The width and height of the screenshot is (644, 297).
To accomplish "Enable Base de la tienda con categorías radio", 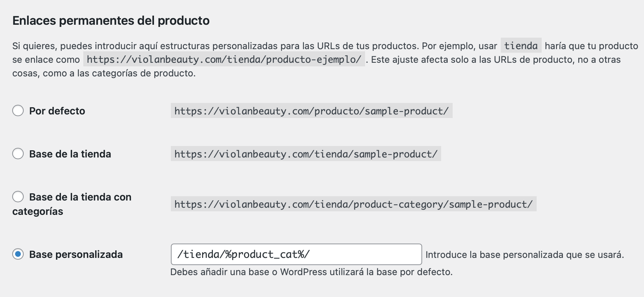I will pos(18,197).
